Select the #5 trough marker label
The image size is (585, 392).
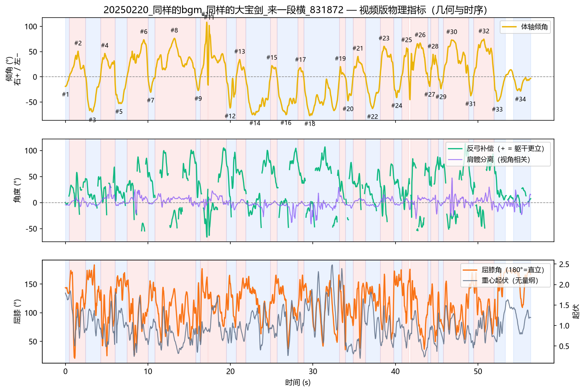[x=119, y=112]
